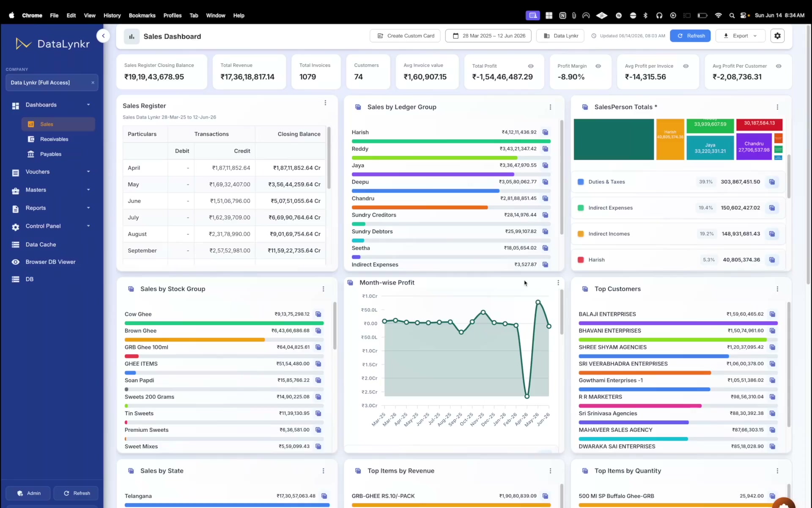This screenshot has width=812, height=508.
Task: Expand the Dashboards sidebar section
Action: [x=52, y=105]
